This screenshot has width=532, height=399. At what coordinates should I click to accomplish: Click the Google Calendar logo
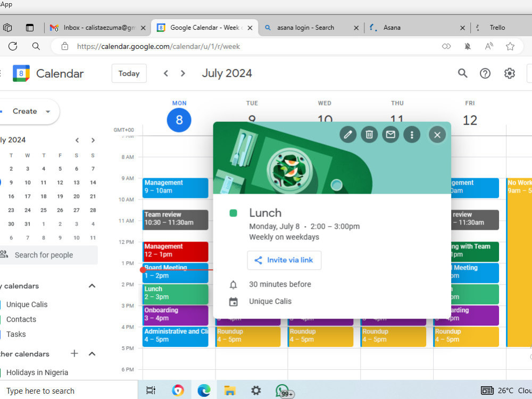tap(21, 73)
